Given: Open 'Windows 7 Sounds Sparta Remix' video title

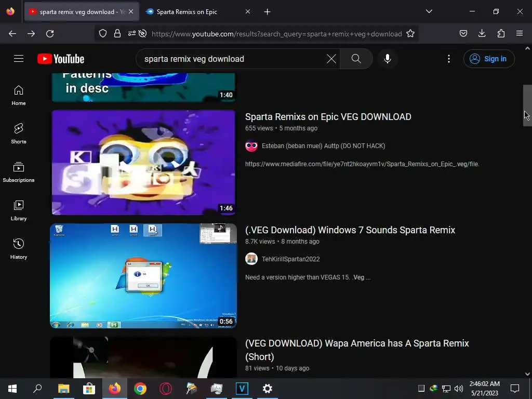Looking at the screenshot, I should (x=350, y=230).
